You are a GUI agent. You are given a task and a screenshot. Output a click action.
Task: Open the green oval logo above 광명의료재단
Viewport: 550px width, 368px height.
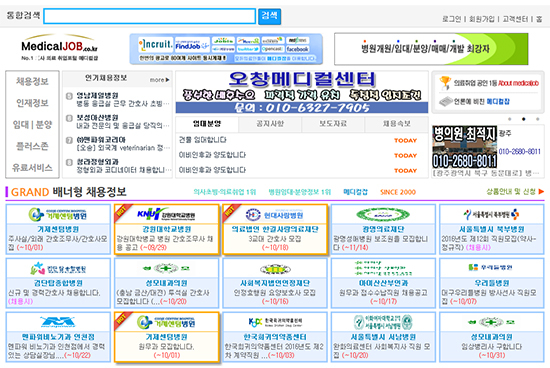pos(383,214)
